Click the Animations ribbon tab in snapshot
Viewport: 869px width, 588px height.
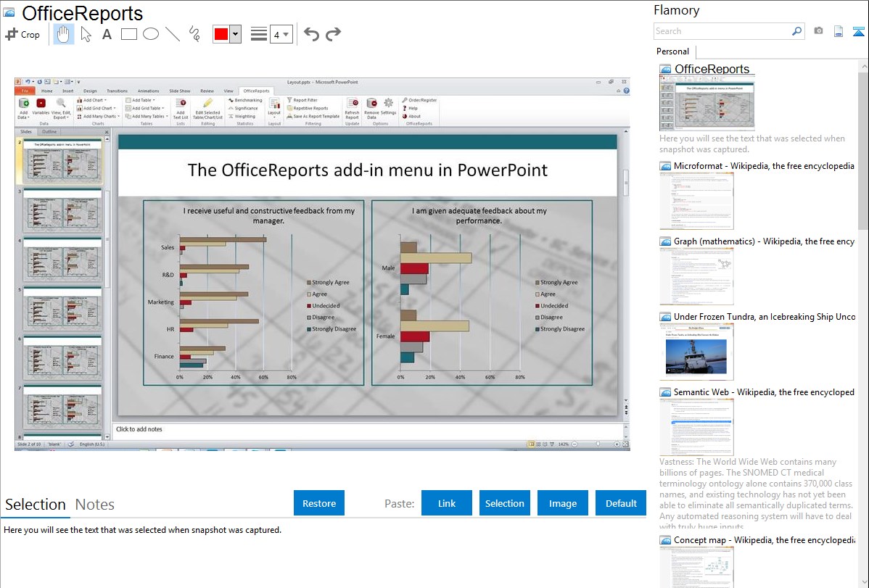pyautogui.click(x=148, y=91)
